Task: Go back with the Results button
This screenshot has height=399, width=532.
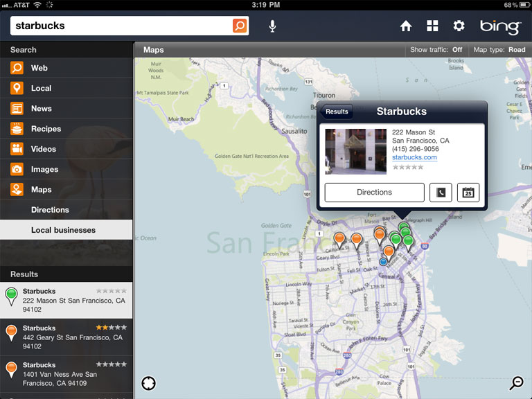Action: (336, 112)
